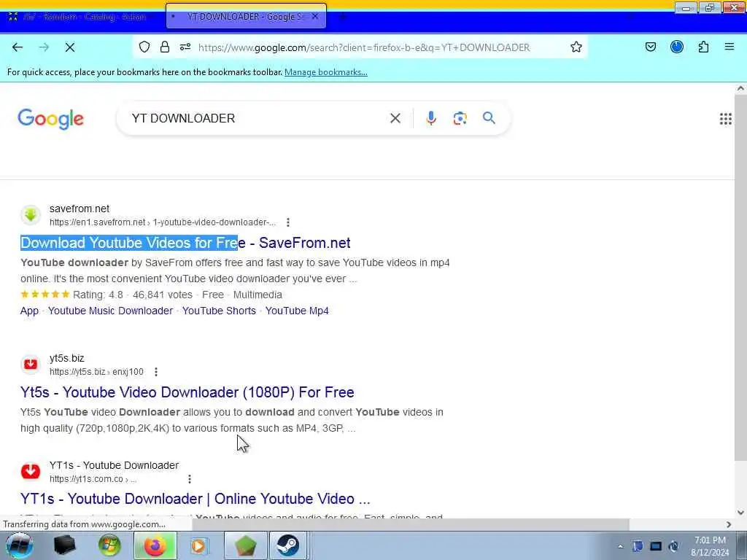The image size is (747, 560).
Task: Stop loading the page with the X button
Action: tap(69, 47)
